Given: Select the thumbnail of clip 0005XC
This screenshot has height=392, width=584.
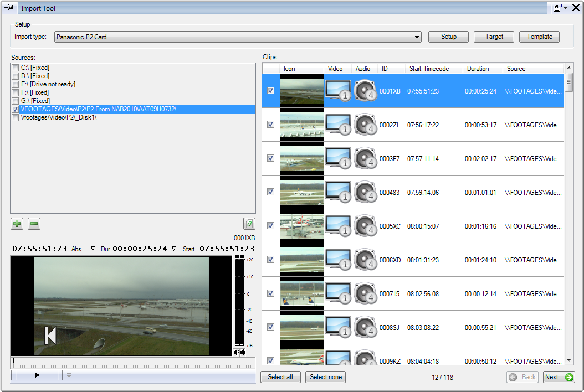Looking at the screenshot, I should click(301, 226).
